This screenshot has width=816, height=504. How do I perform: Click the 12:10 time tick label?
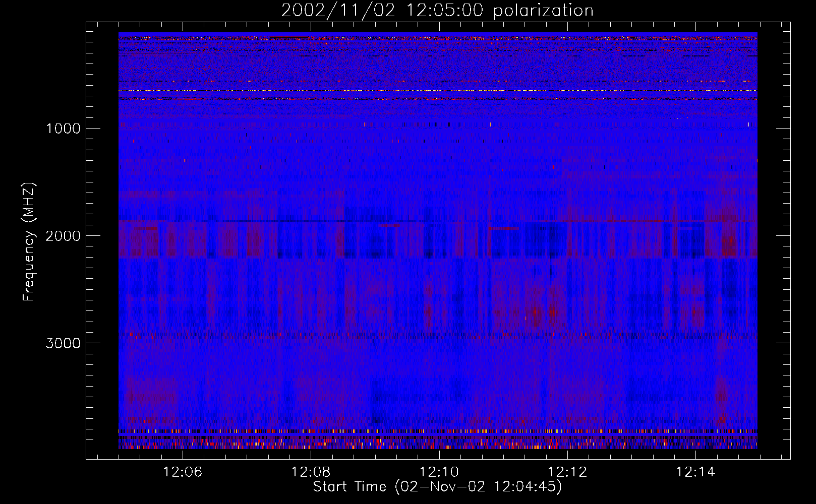tap(439, 472)
